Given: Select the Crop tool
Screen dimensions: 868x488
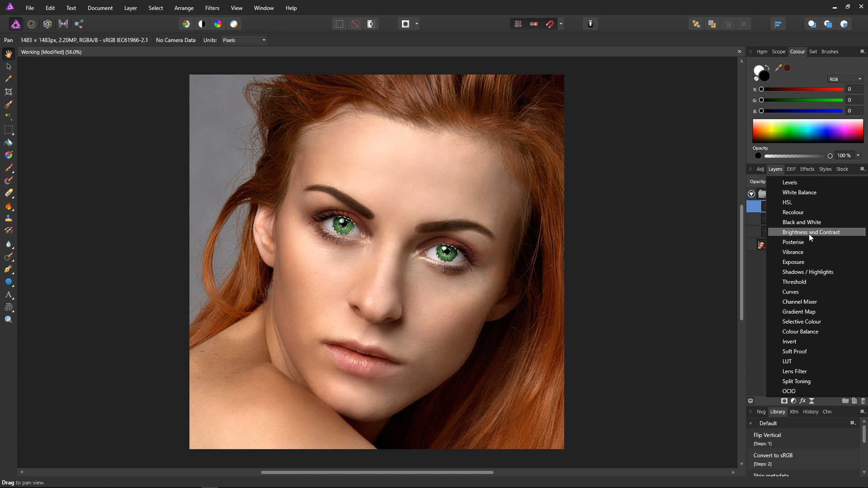Looking at the screenshot, I should (x=8, y=92).
